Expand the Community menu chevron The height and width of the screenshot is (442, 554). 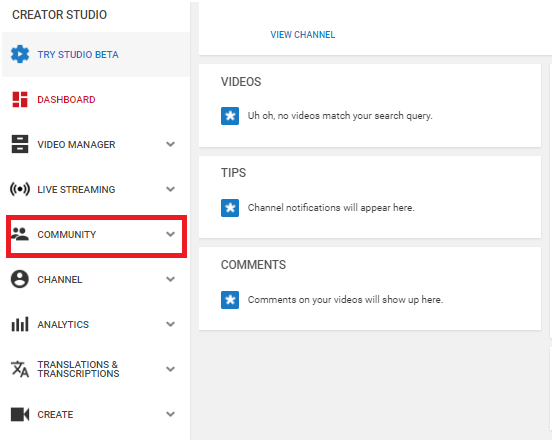[x=171, y=234]
